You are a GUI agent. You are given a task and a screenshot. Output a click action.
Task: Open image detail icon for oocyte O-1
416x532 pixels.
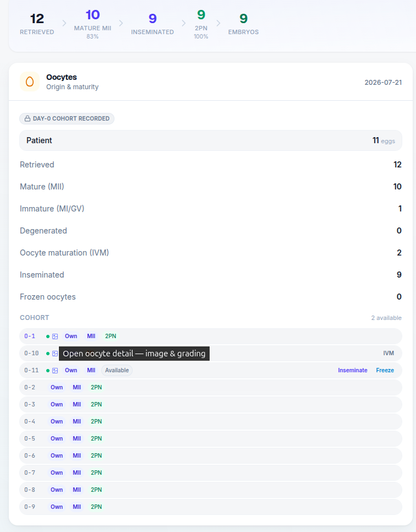(55, 336)
